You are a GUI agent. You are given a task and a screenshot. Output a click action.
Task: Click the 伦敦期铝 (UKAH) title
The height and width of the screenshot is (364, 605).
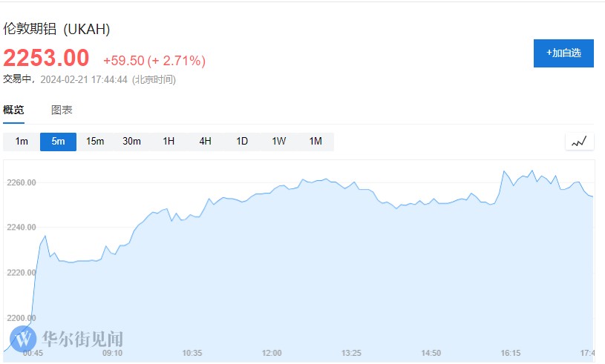coord(56,30)
